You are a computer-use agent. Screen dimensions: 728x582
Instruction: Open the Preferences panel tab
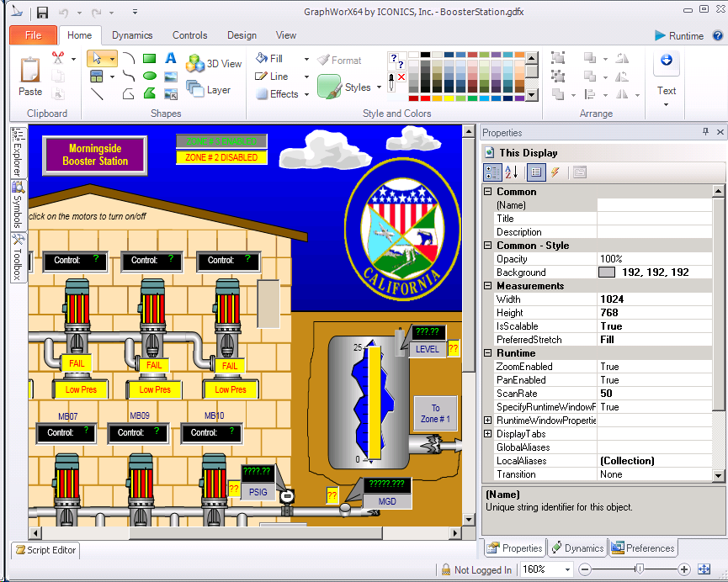coord(644,548)
